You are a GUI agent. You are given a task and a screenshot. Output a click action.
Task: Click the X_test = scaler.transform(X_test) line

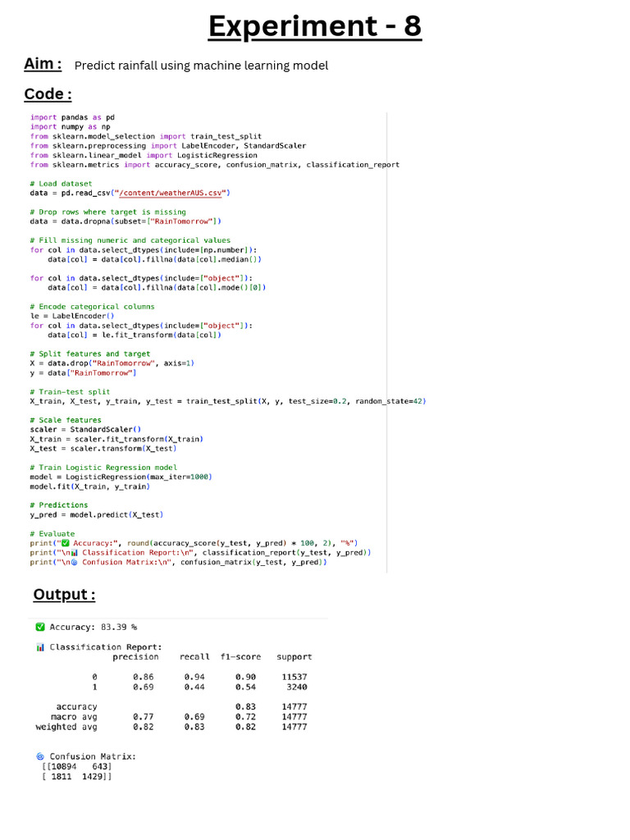[x=103, y=449]
